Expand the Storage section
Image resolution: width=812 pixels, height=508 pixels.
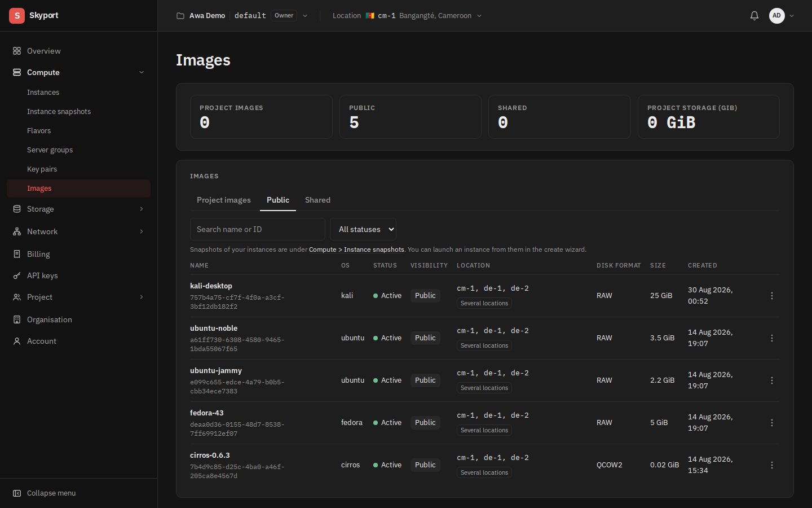[78, 209]
